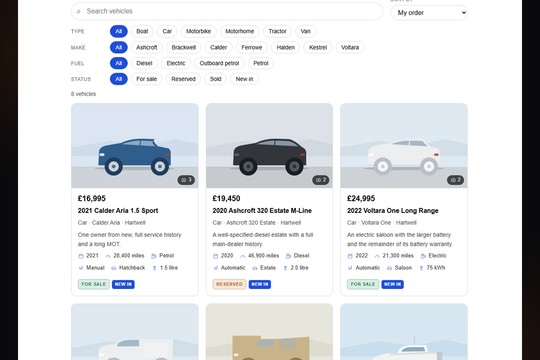
Task: Filter make by Ashcroft
Action: click(x=147, y=48)
